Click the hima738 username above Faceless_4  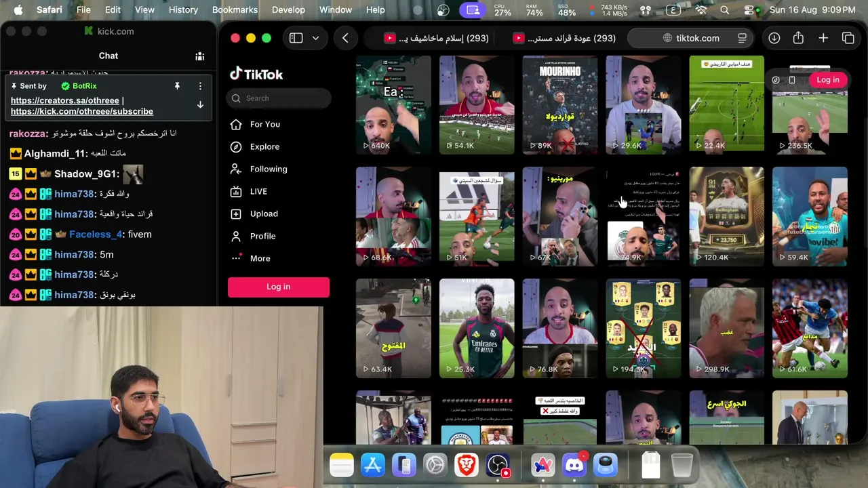point(74,214)
